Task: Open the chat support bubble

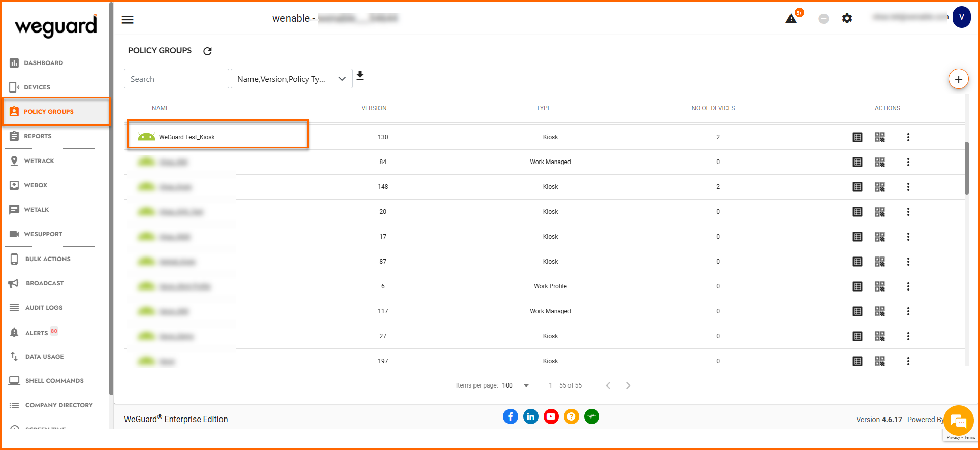Action: (x=958, y=421)
